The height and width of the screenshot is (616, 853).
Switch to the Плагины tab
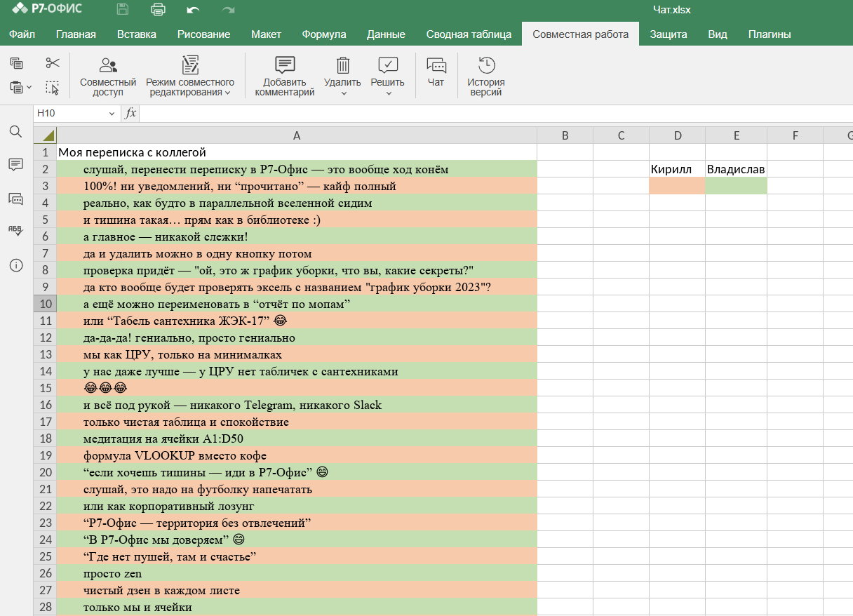pos(770,34)
